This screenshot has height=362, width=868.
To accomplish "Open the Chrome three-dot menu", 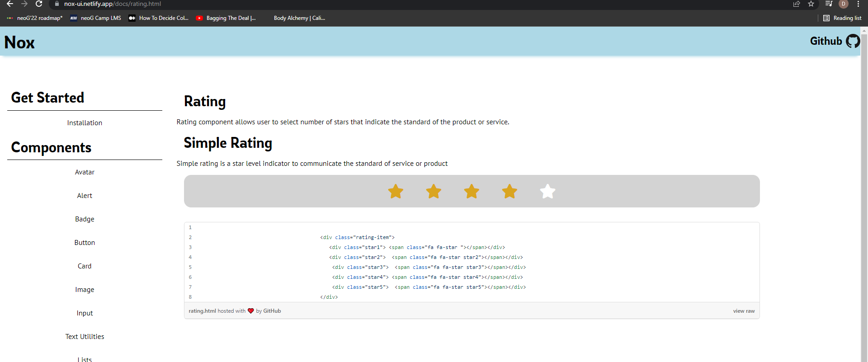I will pyautogui.click(x=858, y=4).
